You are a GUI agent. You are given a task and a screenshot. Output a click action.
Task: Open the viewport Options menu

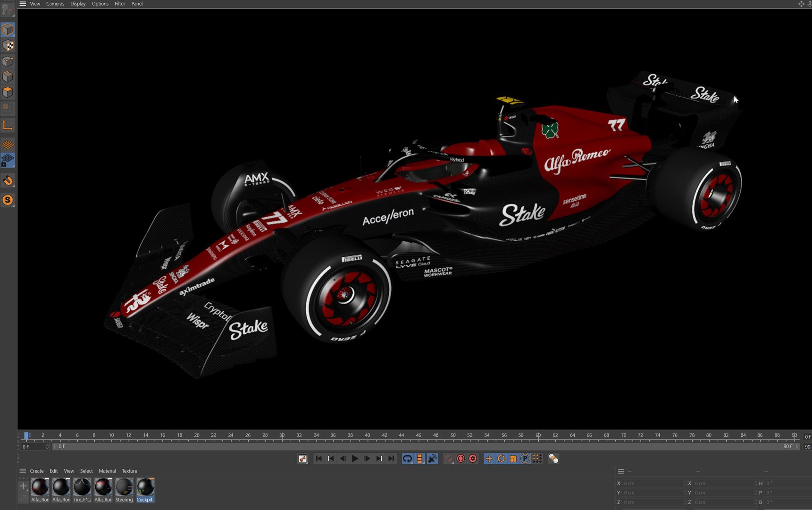[x=100, y=4]
